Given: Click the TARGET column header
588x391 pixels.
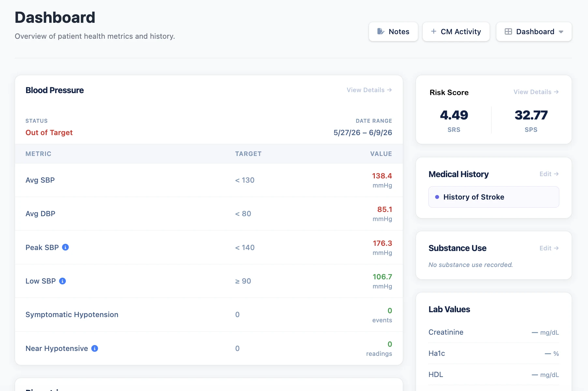Looking at the screenshot, I should (x=248, y=154).
